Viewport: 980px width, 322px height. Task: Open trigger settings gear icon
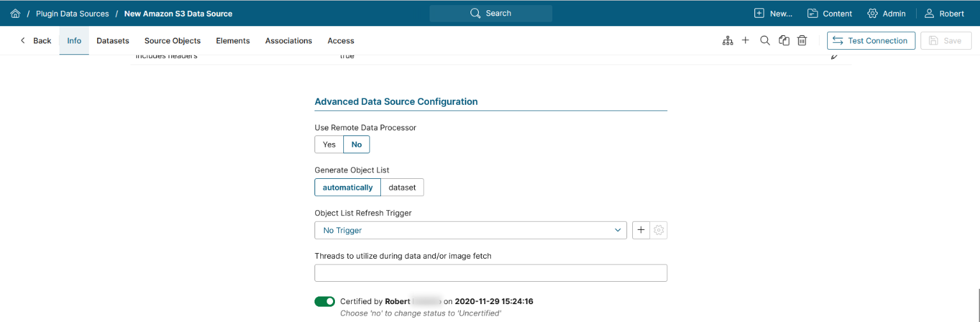click(x=659, y=230)
